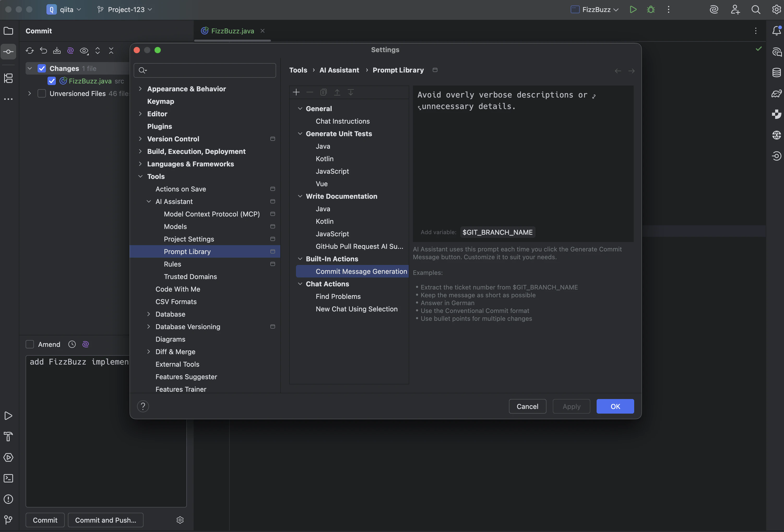
Task: Open the Problems tool window icon
Action: (8, 499)
